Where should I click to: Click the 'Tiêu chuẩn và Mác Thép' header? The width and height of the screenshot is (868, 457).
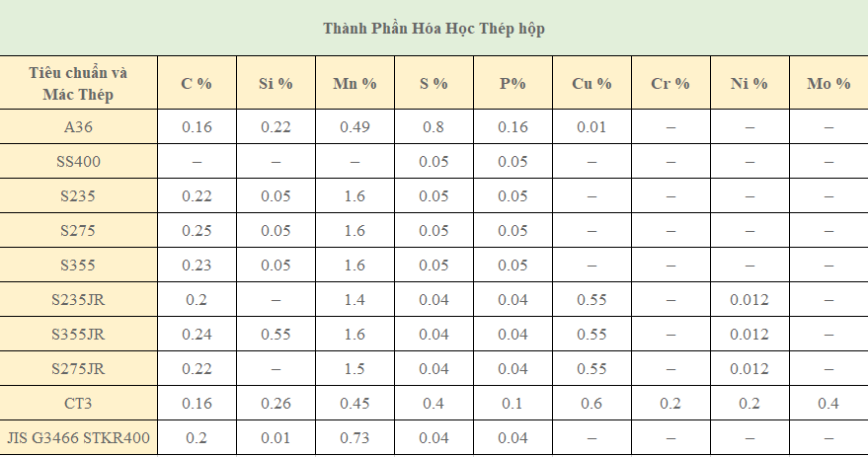coord(79,83)
